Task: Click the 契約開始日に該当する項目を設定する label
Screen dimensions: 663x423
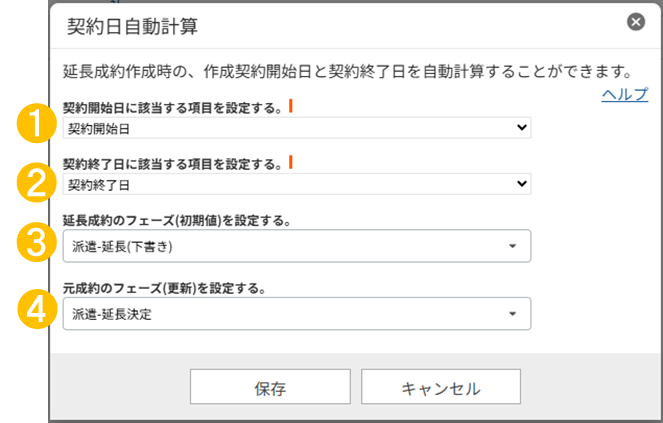Action: point(172,106)
